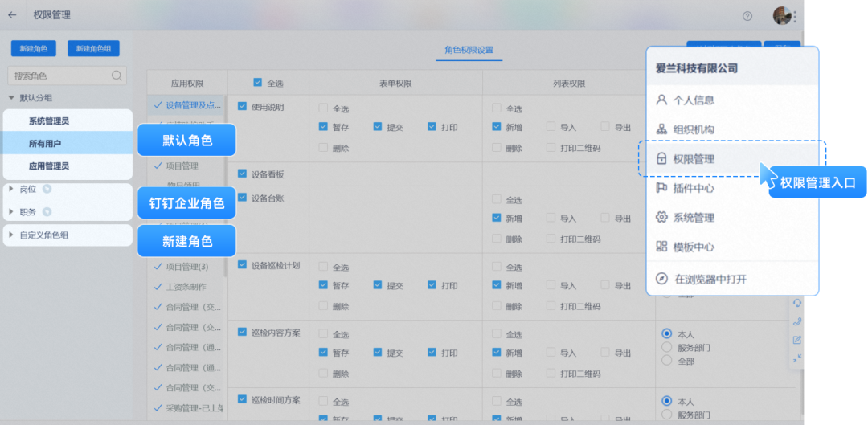Viewport: 868px width, 425px height.
Task: Click the collapse arrows icon in side toolbar
Action: click(x=796, y=358)
